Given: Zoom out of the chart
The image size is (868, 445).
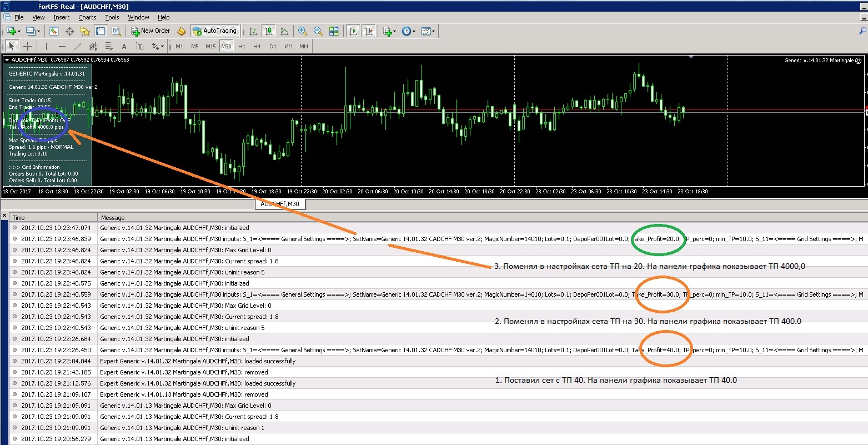Looking at the screenshot, I should click(x=318, y=31).
